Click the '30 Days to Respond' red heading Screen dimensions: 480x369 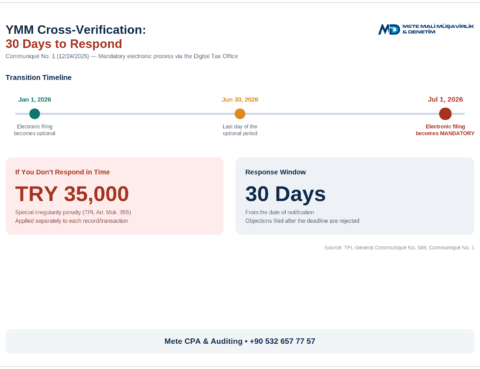pos(64,44)
